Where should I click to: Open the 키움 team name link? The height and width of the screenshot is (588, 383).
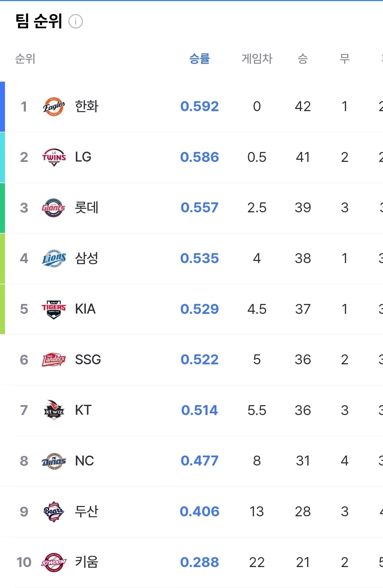click(87, 562)
